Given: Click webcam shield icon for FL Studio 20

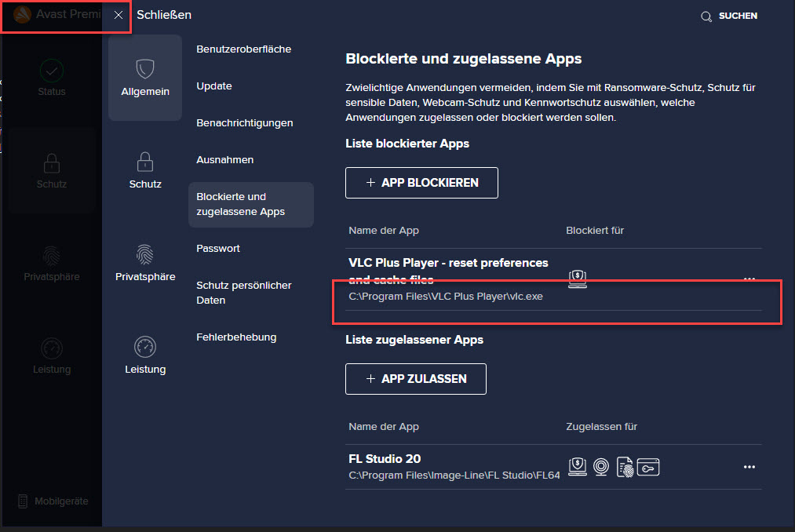Looking at the screenshot, I should 601,467.
